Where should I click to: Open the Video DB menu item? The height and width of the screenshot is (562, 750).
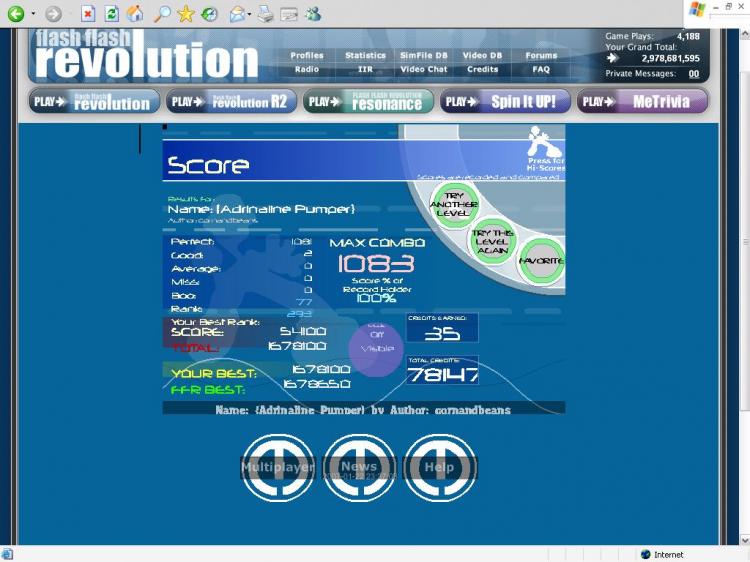482,55
